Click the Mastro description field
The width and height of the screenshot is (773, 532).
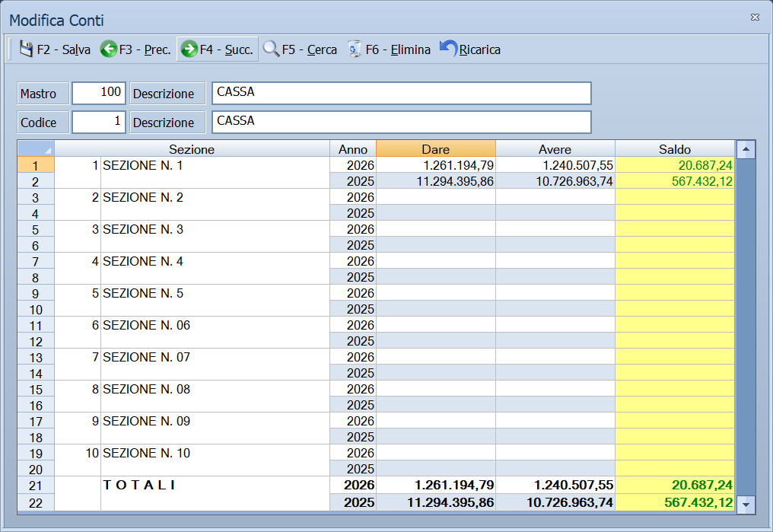click(x=401, y=93)
